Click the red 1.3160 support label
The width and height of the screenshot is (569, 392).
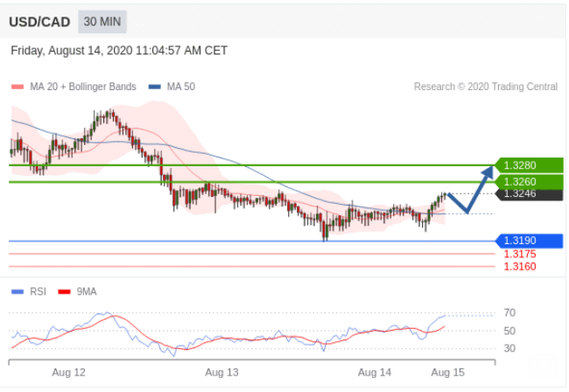[x=520, y=266]
